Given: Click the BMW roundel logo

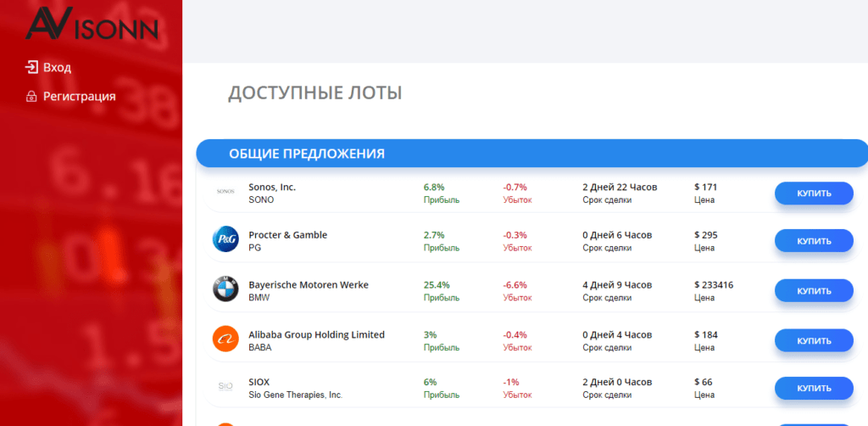Looking at the screenshot, I should pos(225,289).
